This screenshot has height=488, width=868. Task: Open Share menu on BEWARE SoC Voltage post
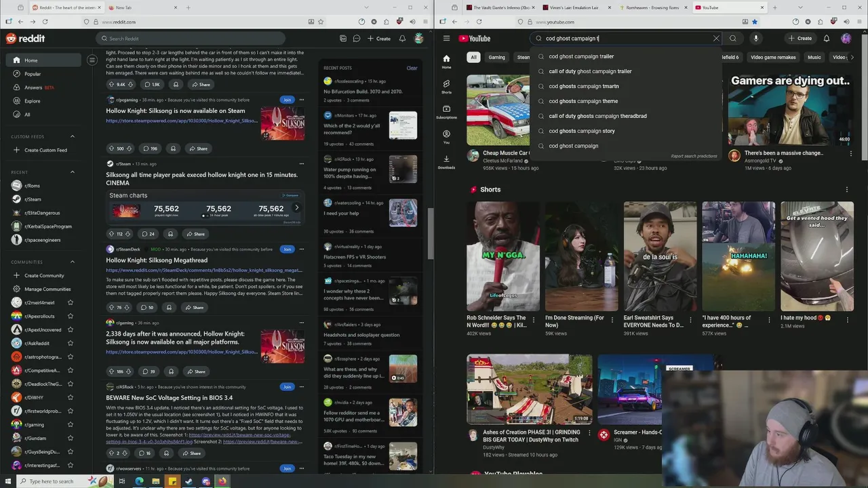coord(191,453)
